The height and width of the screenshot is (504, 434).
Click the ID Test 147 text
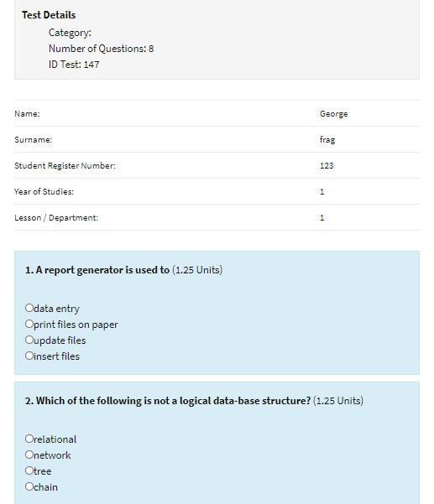(x=74, y=65)
